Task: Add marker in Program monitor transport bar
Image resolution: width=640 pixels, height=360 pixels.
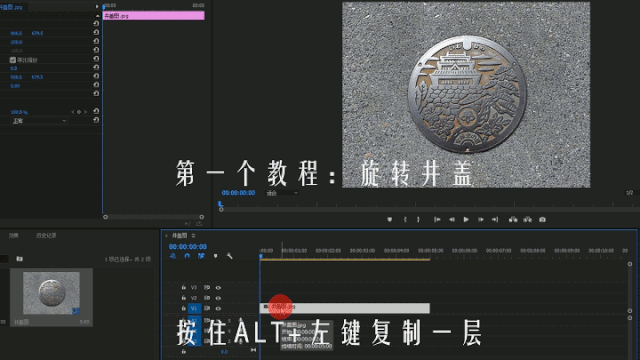Action: pyautogui.click(x=389, y=220)
